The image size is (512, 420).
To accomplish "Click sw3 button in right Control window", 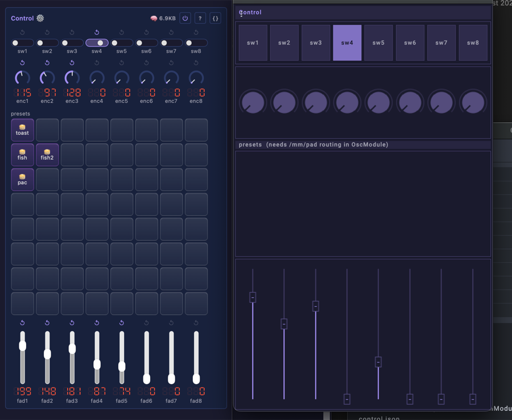I will pos(316,43).
